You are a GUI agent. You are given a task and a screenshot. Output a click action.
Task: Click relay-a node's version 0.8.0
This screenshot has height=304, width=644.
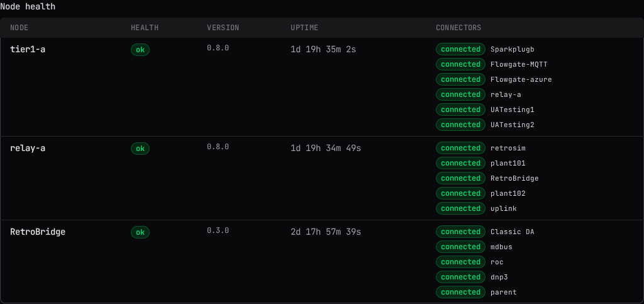tap(218, 147)
